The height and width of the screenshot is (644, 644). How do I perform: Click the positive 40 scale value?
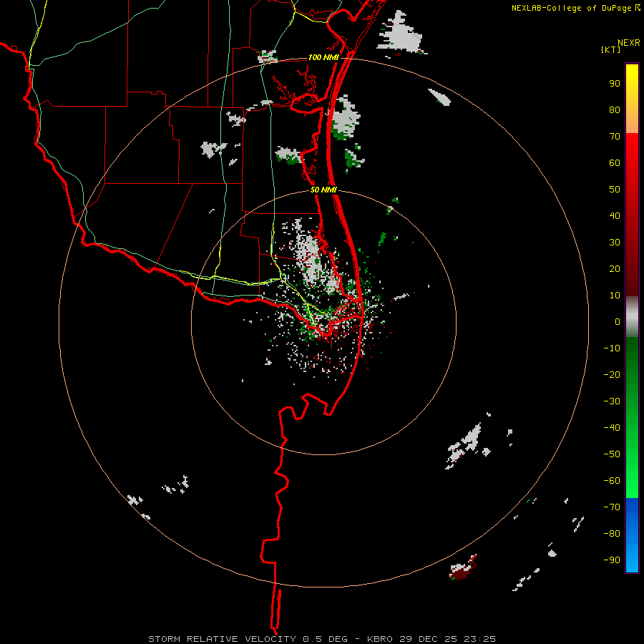[x=615, y=216]
